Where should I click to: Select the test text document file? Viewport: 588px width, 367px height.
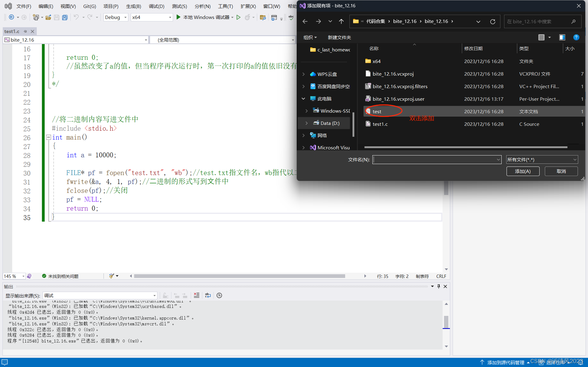[377, 111]
